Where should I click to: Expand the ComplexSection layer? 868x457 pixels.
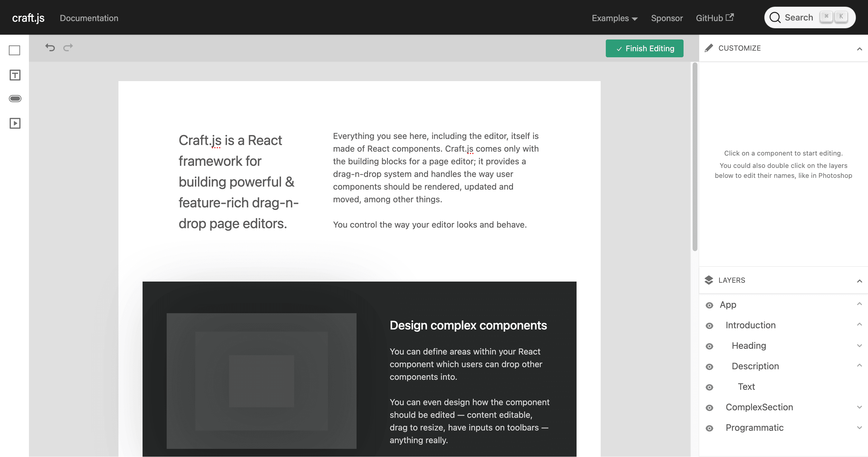click(x=859, y=408)
